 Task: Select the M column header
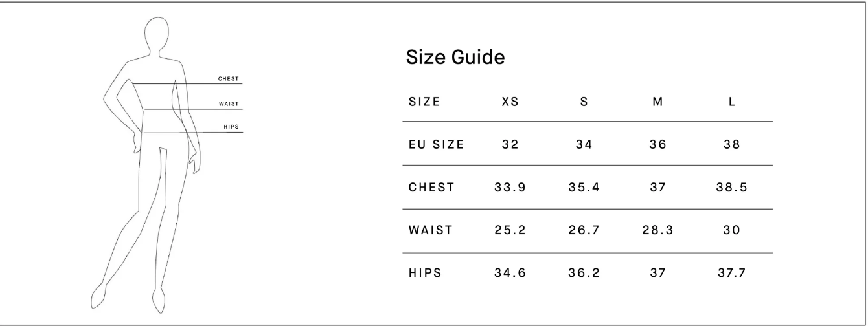point(657,102)
